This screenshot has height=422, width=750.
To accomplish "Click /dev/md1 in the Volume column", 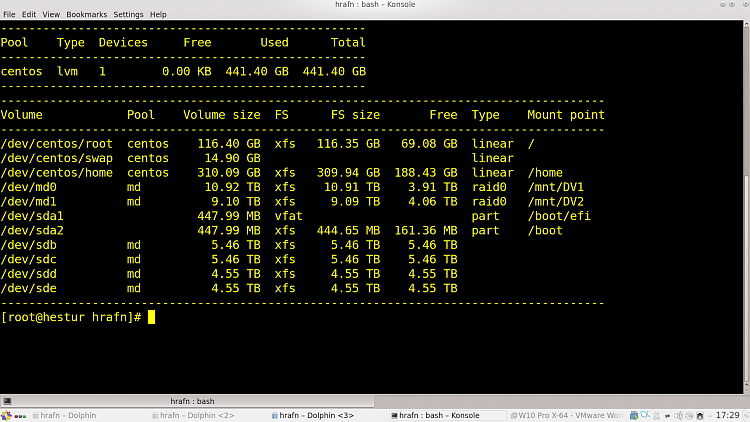I will (29, 202).
